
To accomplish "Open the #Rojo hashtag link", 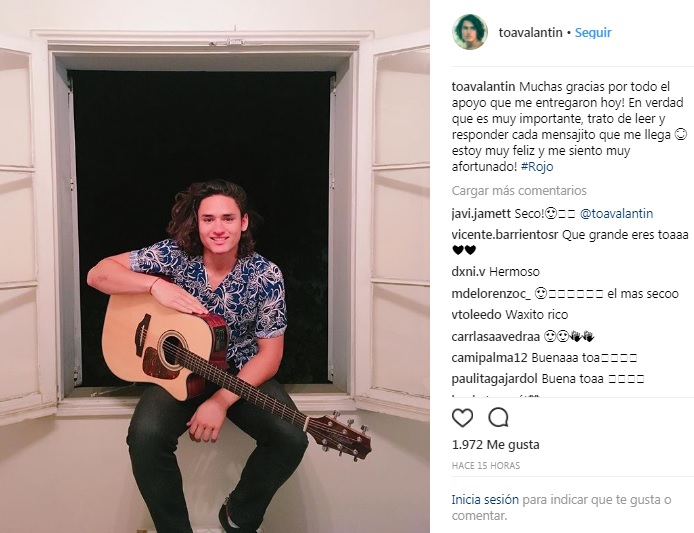I will (537, 167).
